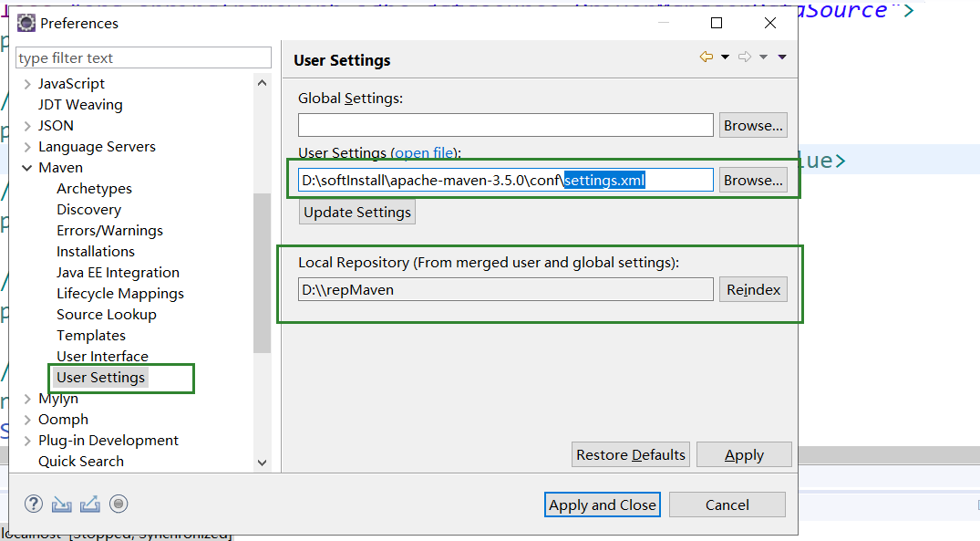The image size is (980, 541).
Task: Open the Archetypes preference page
Action: [x=94, y=189]
